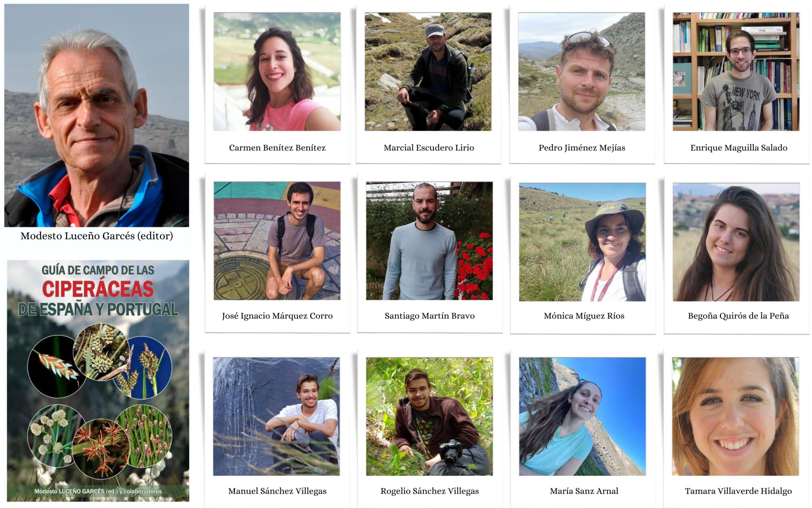Screen dimensions: 812x508
Task: Open the Ciperáceas field guide book cover
Action: point(98,381)
